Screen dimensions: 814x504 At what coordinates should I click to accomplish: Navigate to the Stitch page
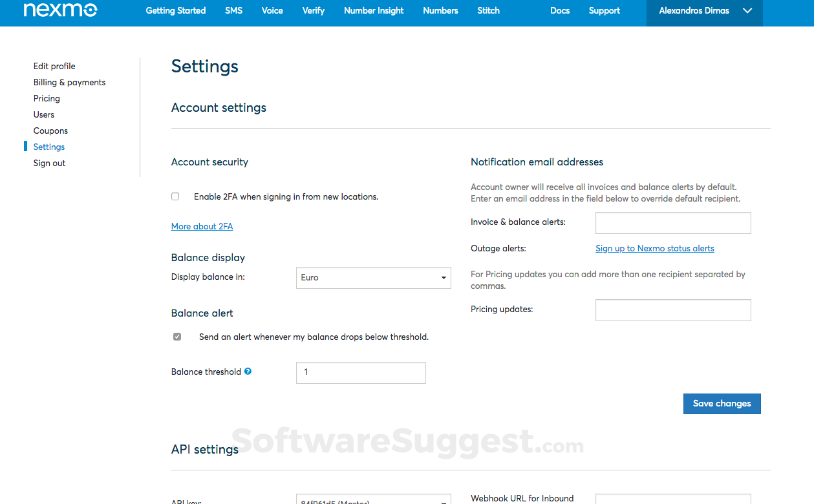(x=488, y=10)
